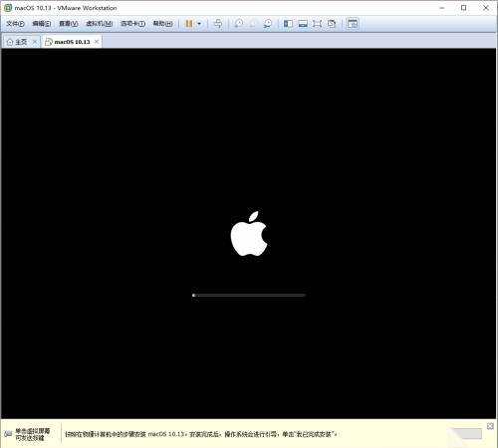Open the 文件(F) File menu
This screenshot has width=498, height=448.
[15, 24]
